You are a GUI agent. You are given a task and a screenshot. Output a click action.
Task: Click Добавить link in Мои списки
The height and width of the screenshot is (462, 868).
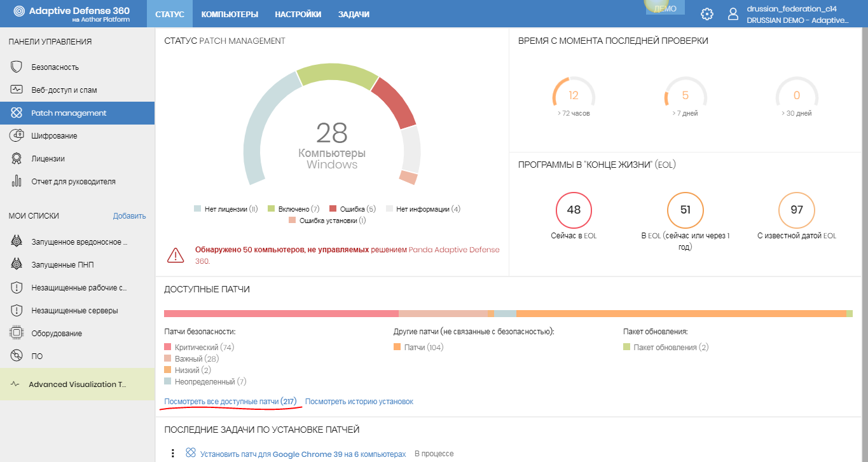[x=129, y=216]
